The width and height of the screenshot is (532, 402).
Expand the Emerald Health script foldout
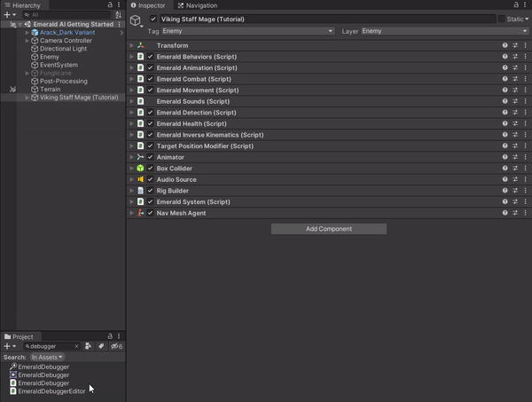[x=131, y=123]
